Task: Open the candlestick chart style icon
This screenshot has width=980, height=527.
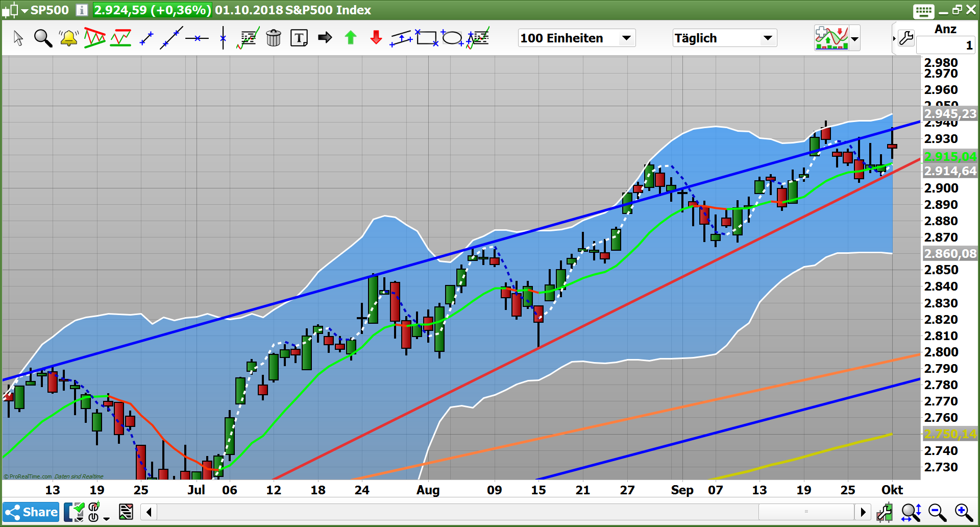Action: [x=10, y=10]
